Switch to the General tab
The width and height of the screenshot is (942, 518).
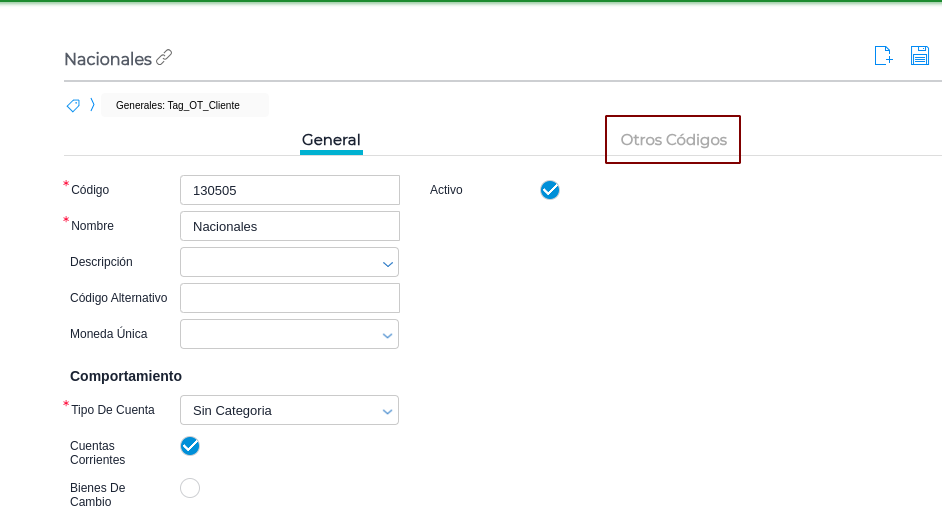point(331,140)
